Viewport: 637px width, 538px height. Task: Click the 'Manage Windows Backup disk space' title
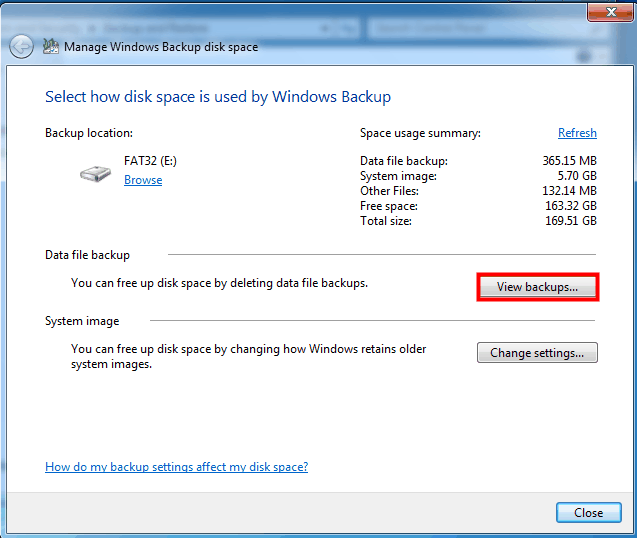[161, 47]
